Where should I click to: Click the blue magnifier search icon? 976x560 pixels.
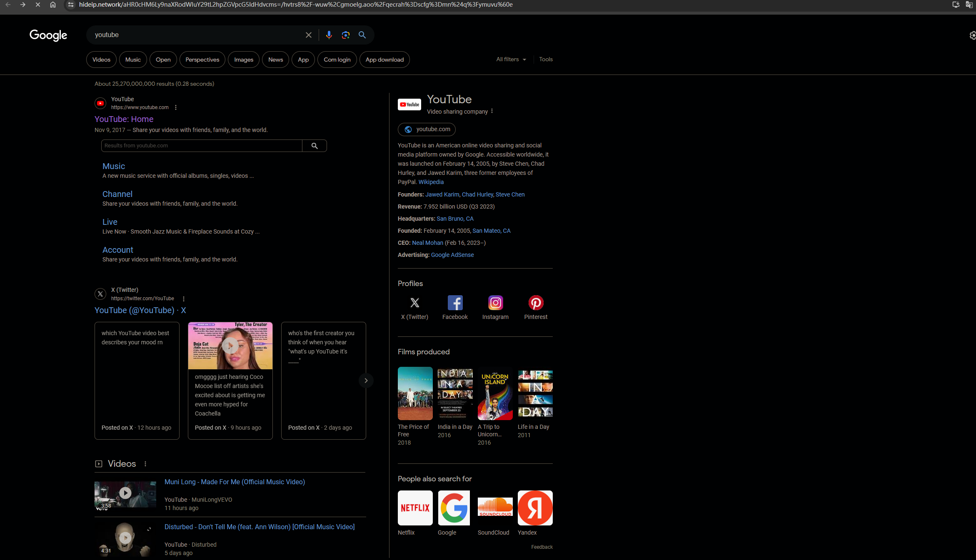pos(362,35)
